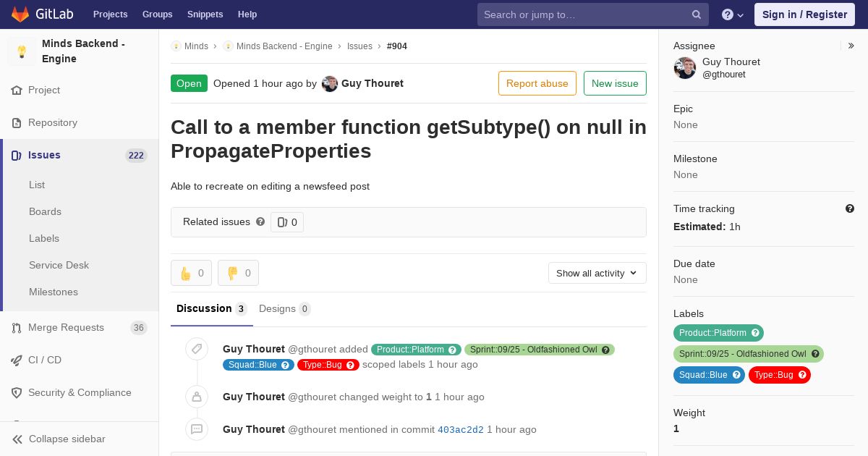The image size is (868, 456).
Task: Click the Security & Compliance shield icon
Action: click(x=17, y=393)
